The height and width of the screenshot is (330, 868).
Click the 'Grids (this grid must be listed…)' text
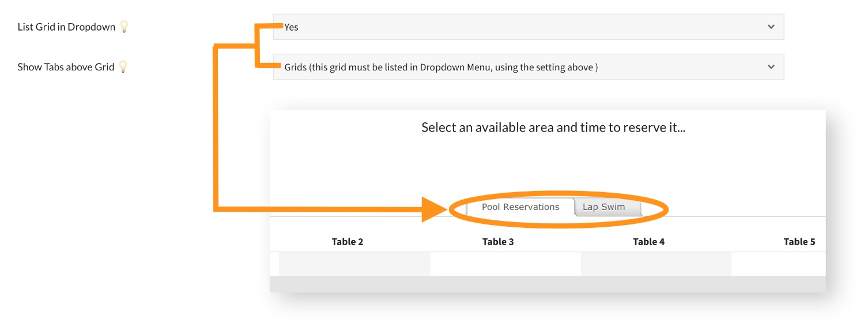tap(441, 67)
